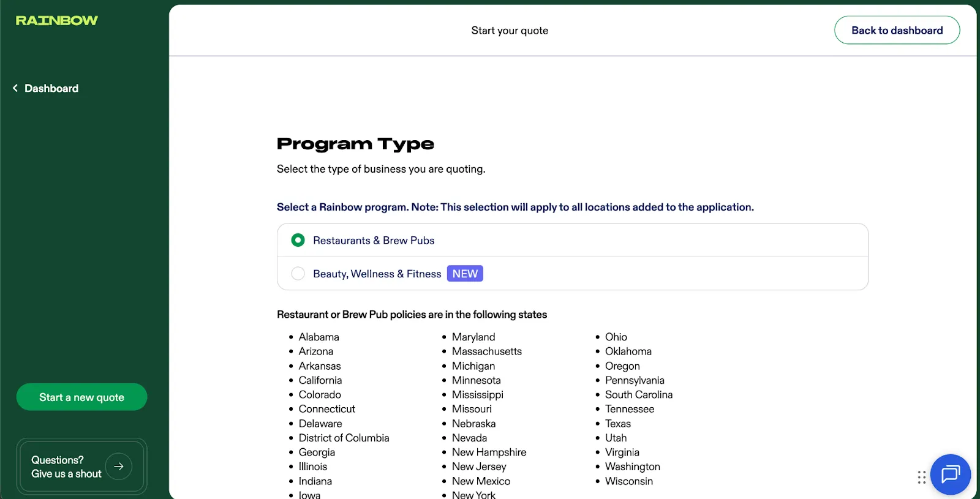This screenshot has width=980, height=499.
Task: Click the NEW badge
Action: pyautogui.click(x=465, y=274)
